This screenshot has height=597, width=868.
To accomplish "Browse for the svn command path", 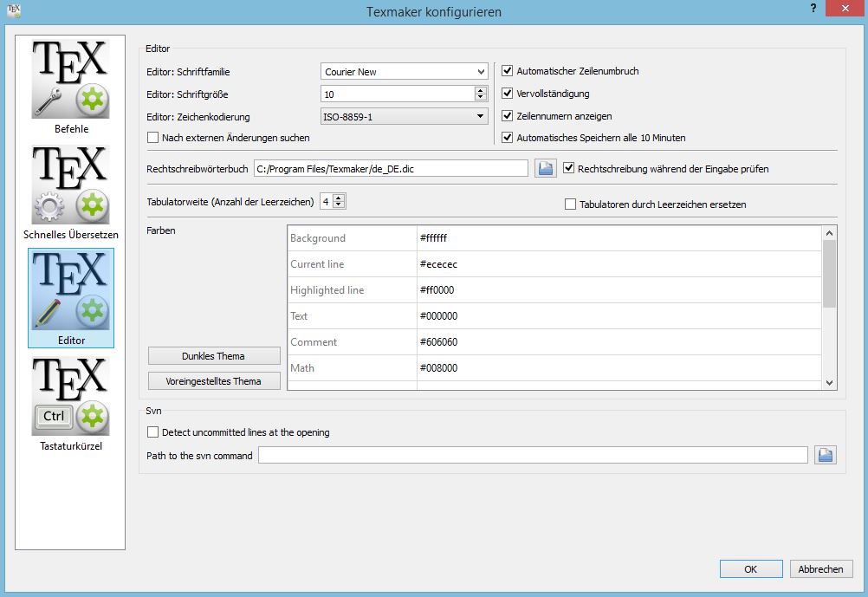I will [x=826, y=455].
